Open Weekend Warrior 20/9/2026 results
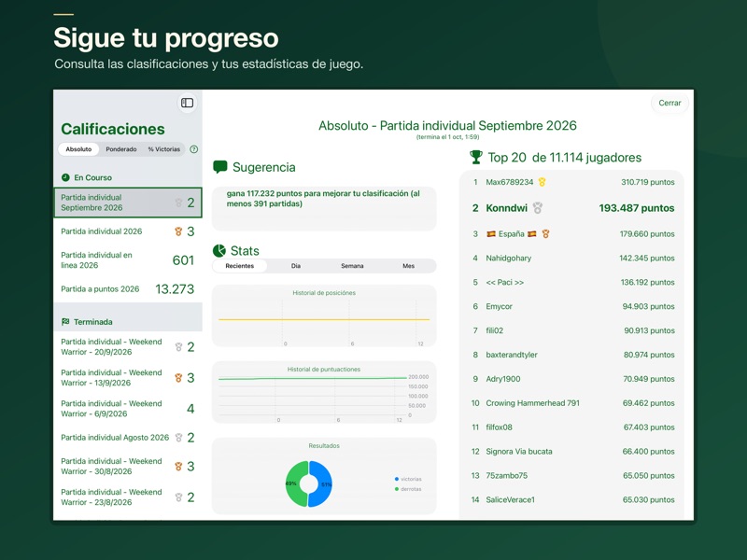Image resolution: width=747 pixels, height=560 pixels. [x=128, y=347]
